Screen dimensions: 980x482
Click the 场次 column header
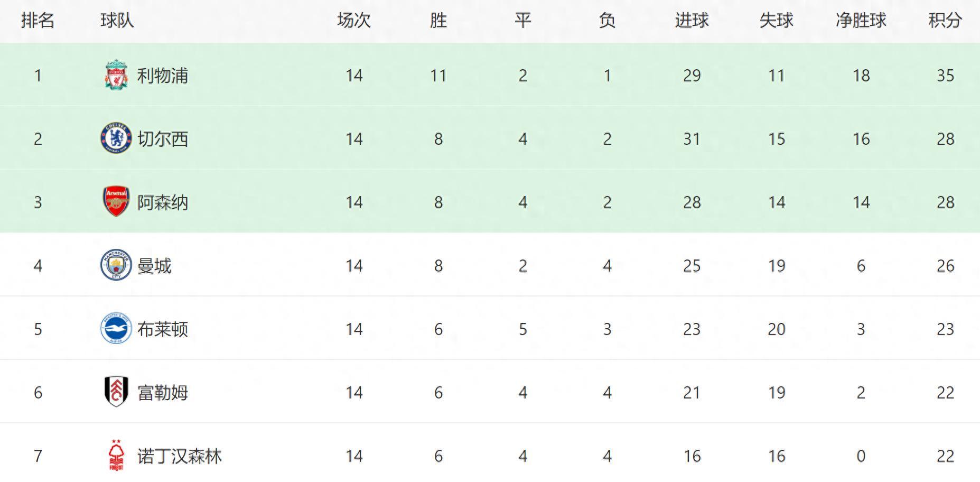click(x=354, y=21)
